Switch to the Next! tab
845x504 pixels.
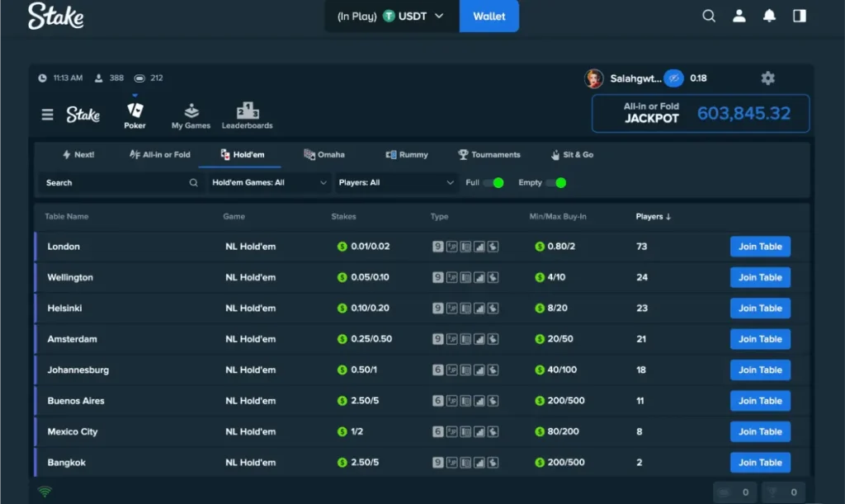[78, 154]
